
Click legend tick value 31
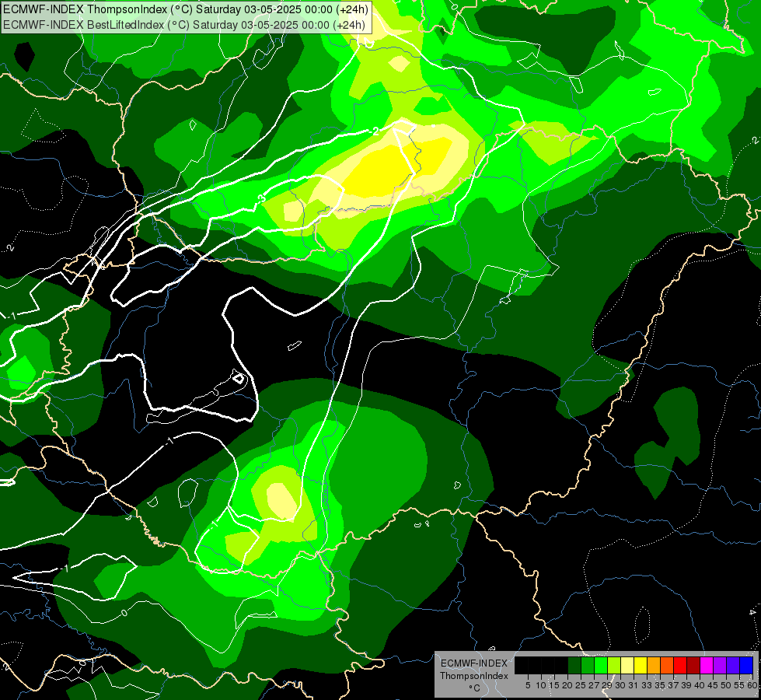(x=634, y=685)
